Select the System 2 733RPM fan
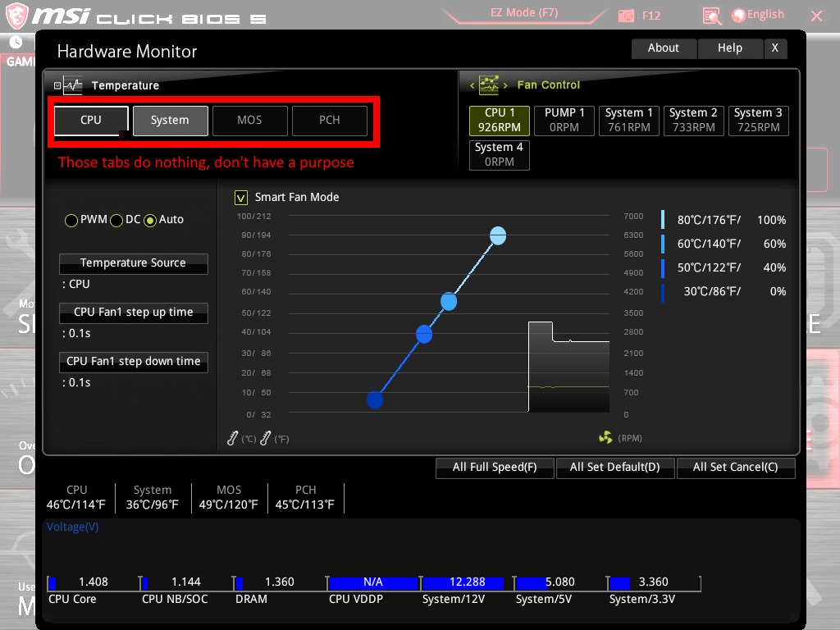840x630 pixels. pos(694,120)
